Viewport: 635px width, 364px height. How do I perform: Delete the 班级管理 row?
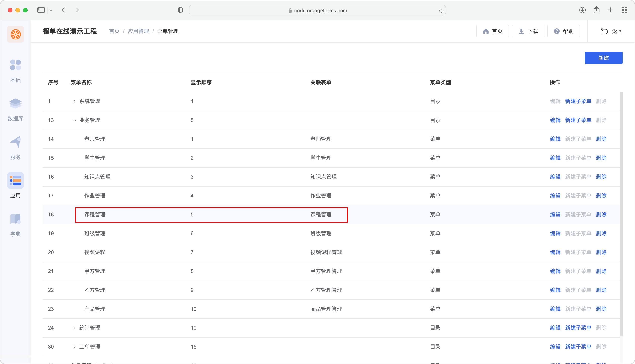pyautogui.click(x=601, y=233)
